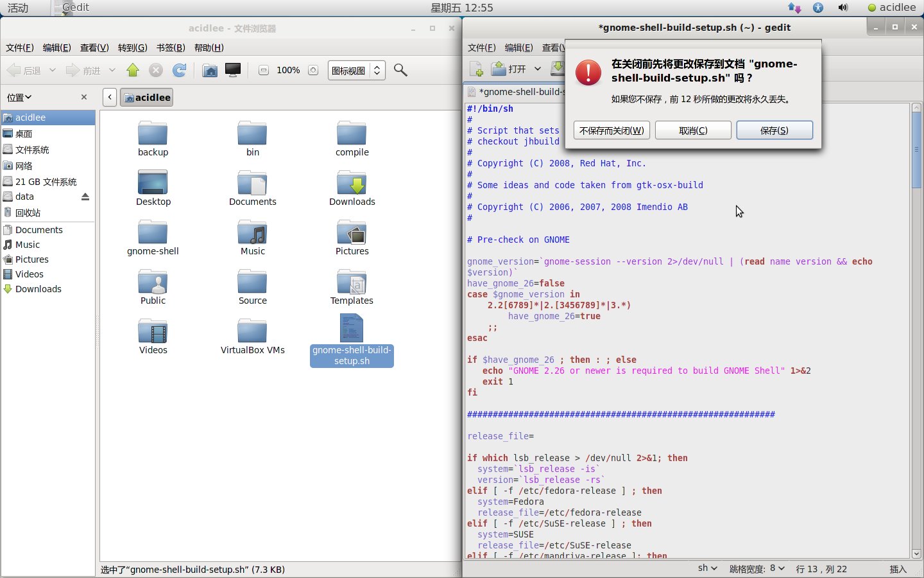Open the accessibility icon in top bar
This screenshot has width=924, height=578.
point(818,8)
